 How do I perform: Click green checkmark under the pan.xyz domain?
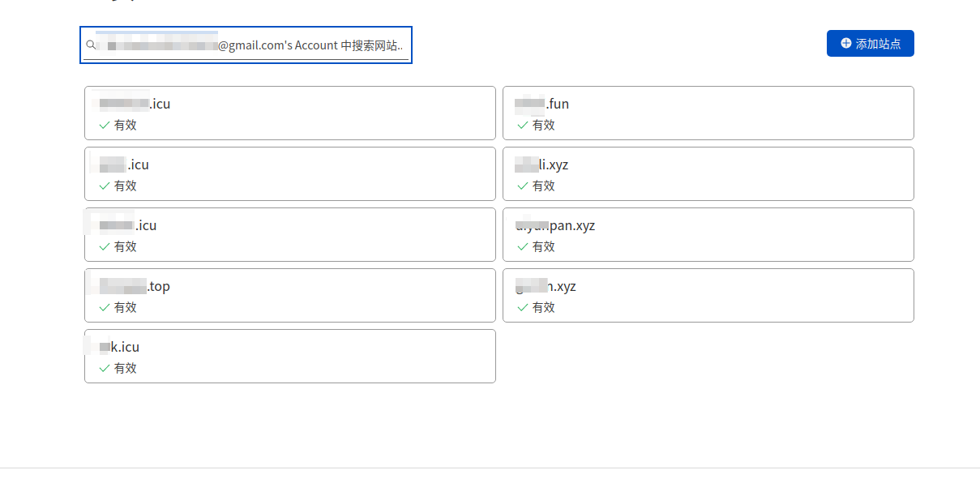click(x=523, y=247)
